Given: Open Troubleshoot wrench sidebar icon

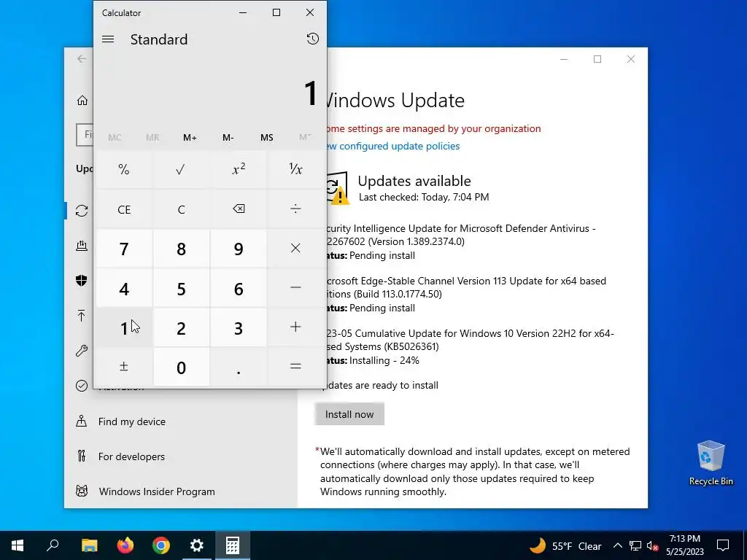Looking at the screenshot, I should click(82, 351).
